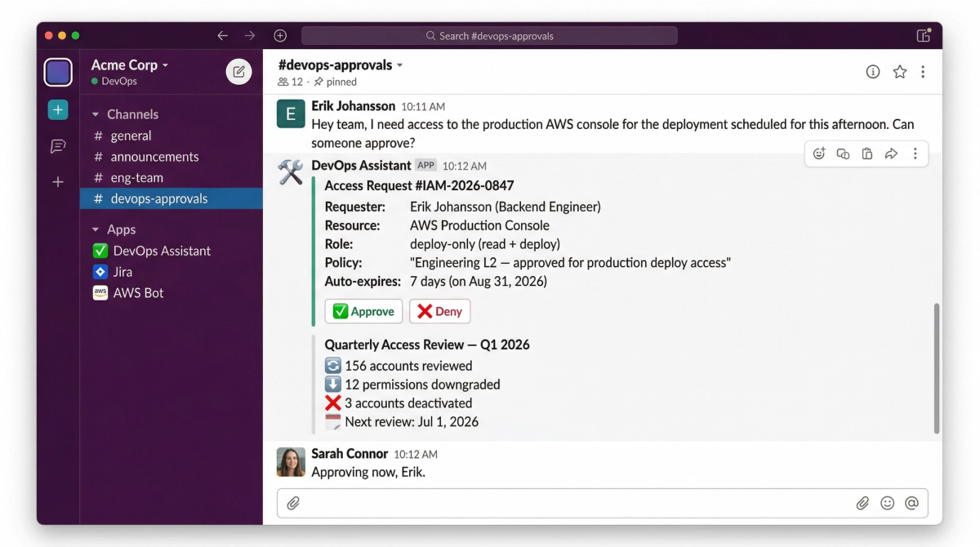Open more message actions in hover toolbar
Screen dimensions: 980x547
point(915,153)
